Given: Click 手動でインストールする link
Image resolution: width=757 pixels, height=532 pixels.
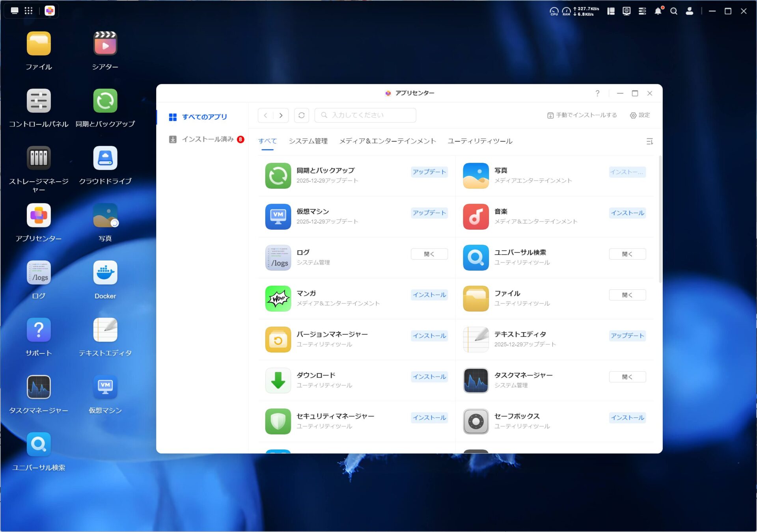Looking at the screenshot, I should (582, 115).
